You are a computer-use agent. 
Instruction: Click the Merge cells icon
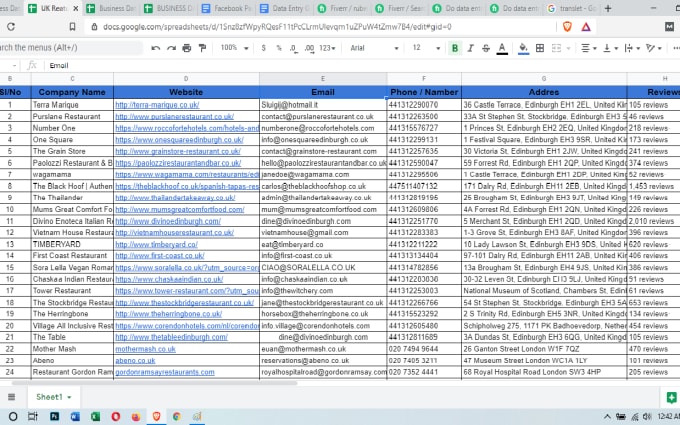click(x=556, y=48)
